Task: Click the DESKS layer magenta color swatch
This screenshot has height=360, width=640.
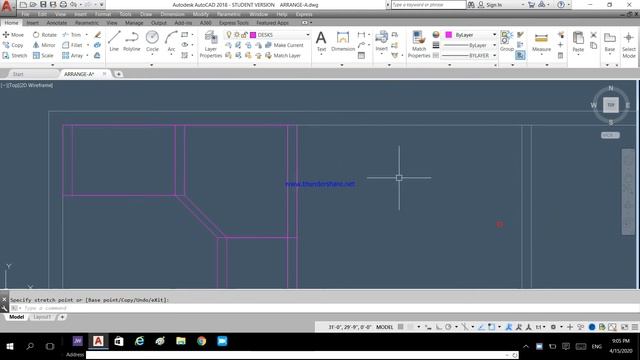Action: [253, 35]
